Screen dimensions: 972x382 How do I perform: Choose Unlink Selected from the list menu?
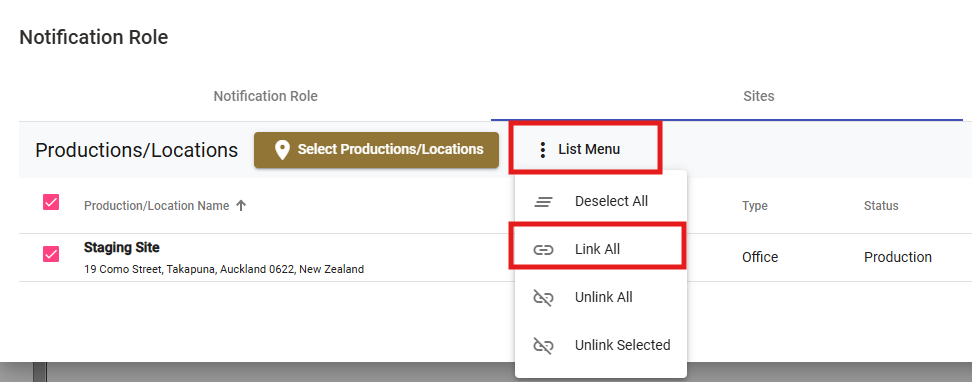point(601,345)
